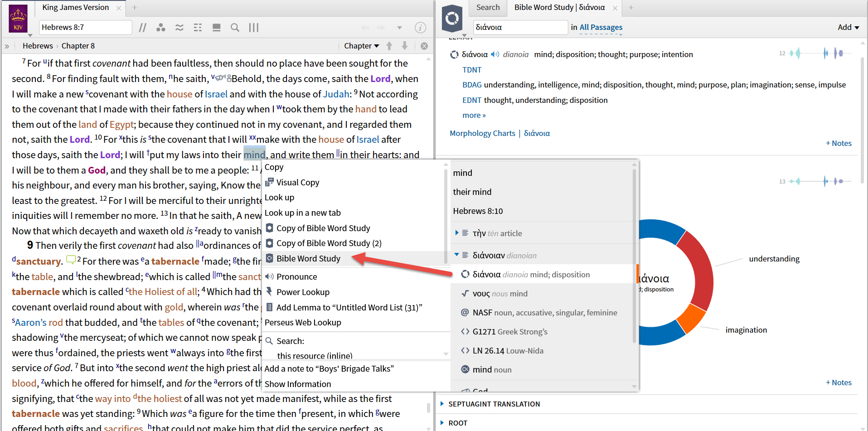Expand the double-chevron sidebar toggle

(x=7, y=46)
